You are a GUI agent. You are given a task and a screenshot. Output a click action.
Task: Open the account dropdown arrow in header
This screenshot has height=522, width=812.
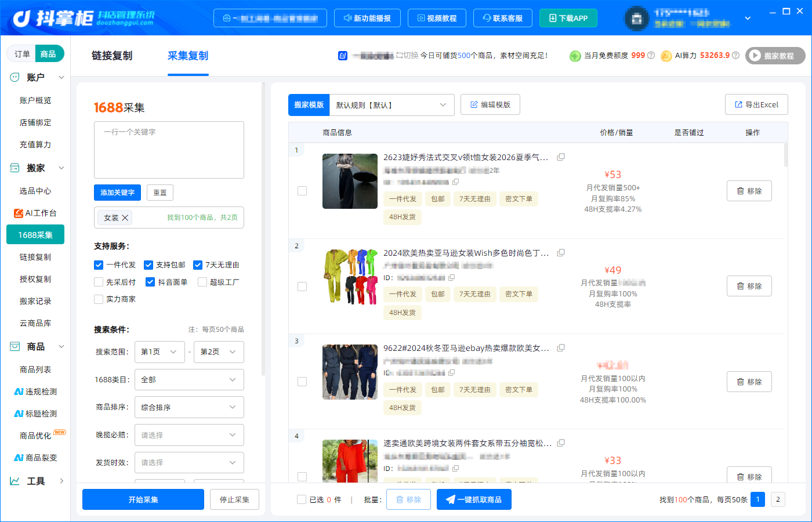click(748, 18)
